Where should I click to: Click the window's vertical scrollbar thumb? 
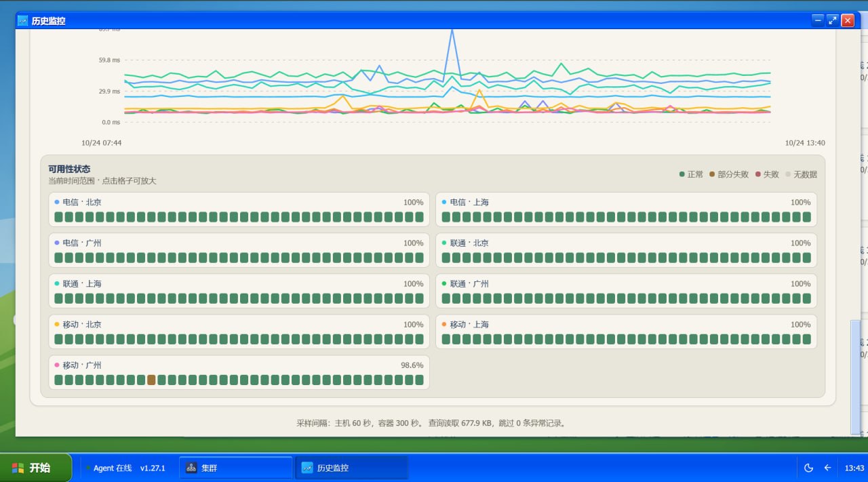855,377
